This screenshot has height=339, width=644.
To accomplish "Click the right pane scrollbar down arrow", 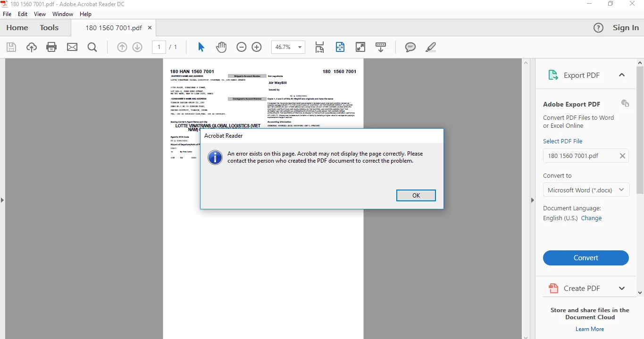I will pyautogui.click(x=640, y=293).
